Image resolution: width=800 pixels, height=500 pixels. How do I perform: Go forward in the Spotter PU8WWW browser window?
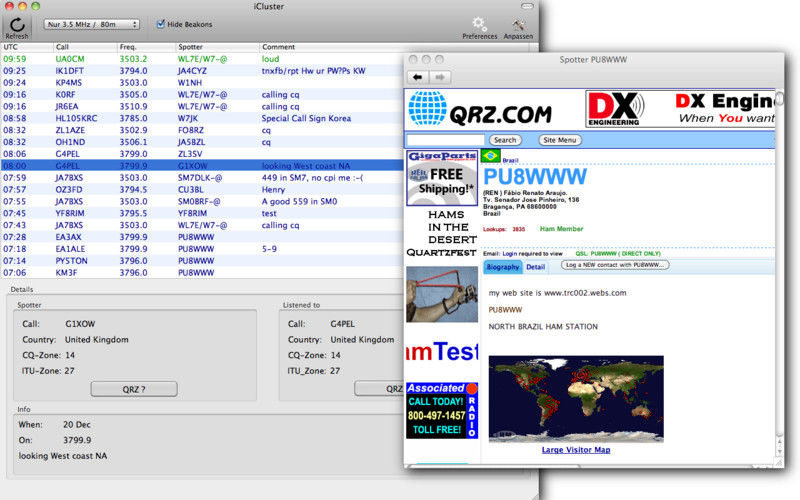tap(439, 77)
